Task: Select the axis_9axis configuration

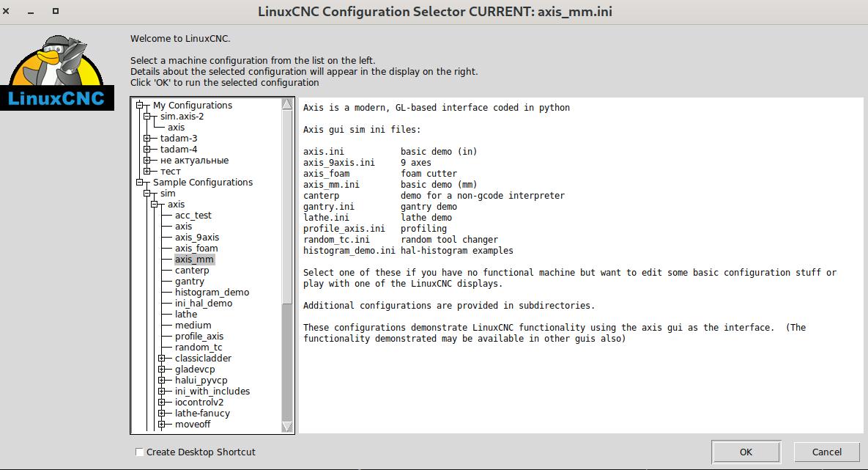Action: click(x=196, y=238)
